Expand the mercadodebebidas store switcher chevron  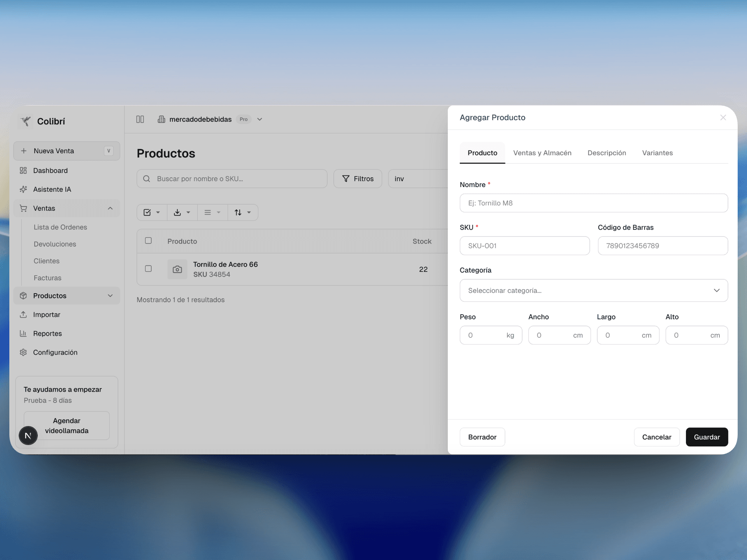tap(260, 119)
